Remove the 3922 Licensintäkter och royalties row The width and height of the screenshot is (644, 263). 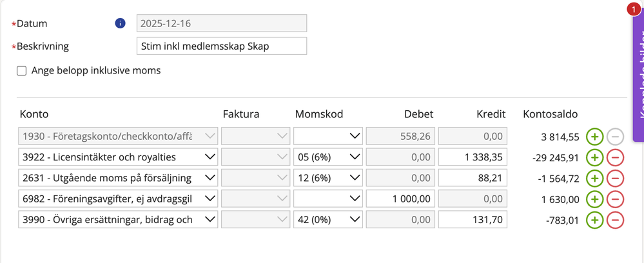click(616, 157)
